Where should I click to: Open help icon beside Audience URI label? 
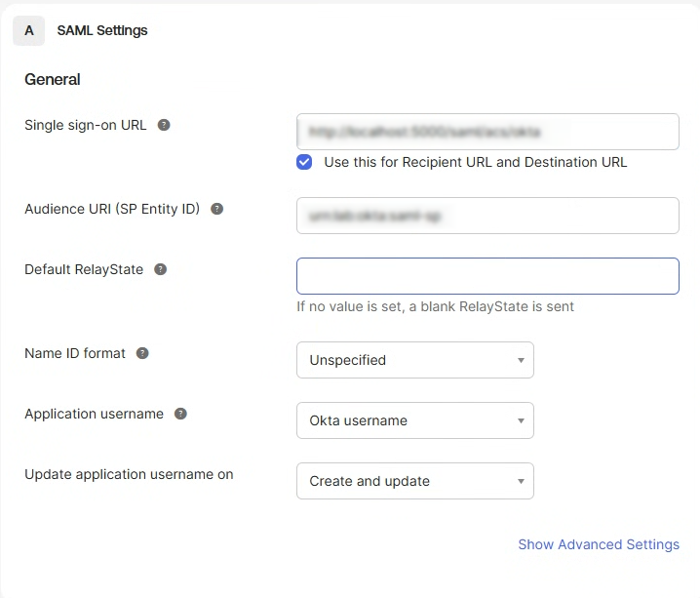click(217, 209)
